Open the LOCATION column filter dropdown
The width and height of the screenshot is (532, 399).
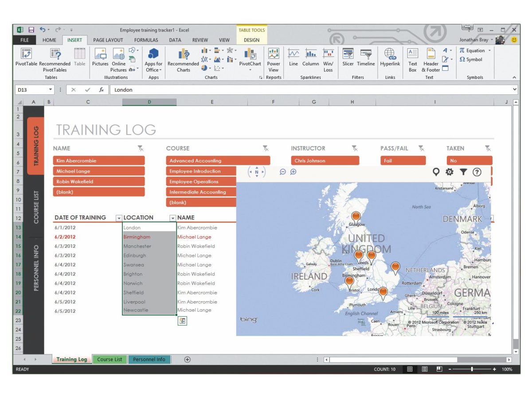coord(172,218)
